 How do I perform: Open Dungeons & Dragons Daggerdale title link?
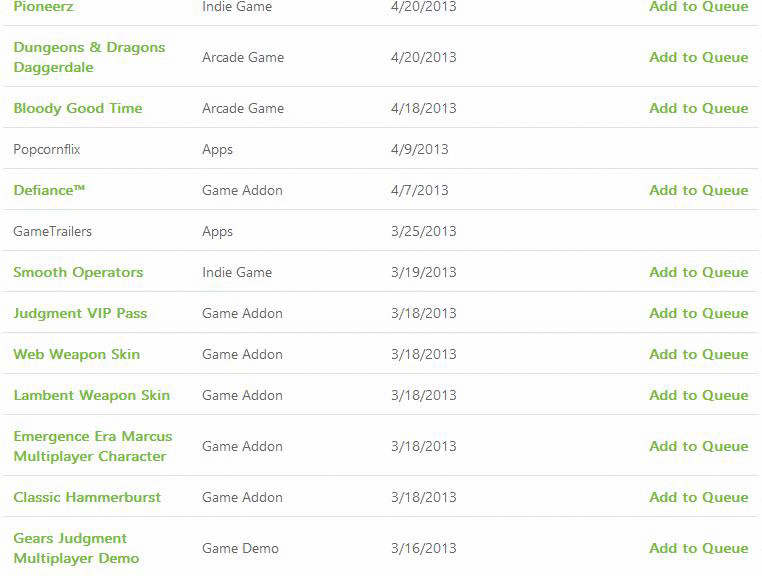coord(89,57)
